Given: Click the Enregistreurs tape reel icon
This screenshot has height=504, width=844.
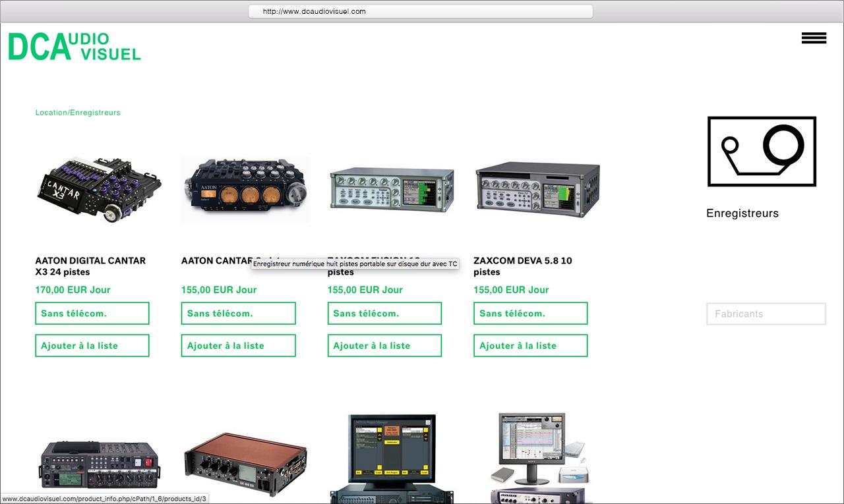Looking at the screenshot, I should [x=762, y=152].
